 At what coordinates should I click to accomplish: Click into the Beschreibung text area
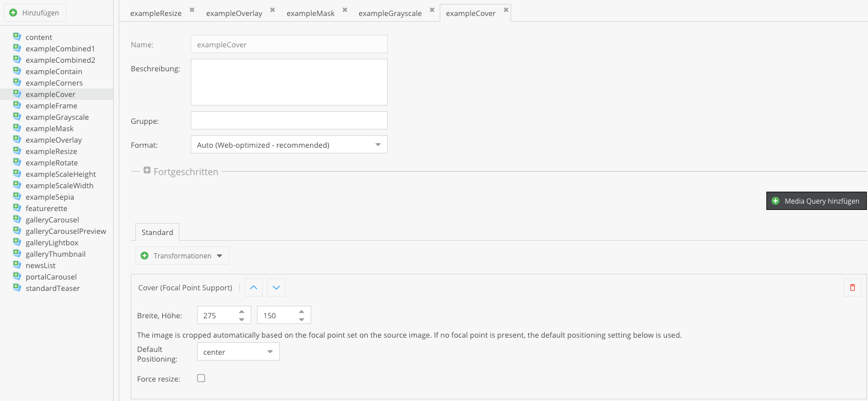[x=289, y=82]
